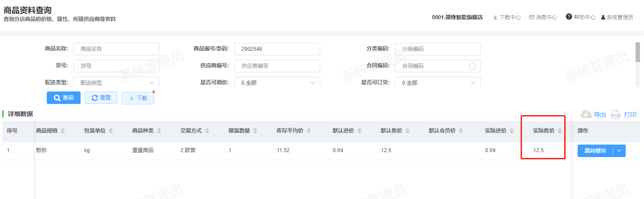Screen dimensions: 644x199
Task: Click the 合同编码 input field
Action: (438, 66)
